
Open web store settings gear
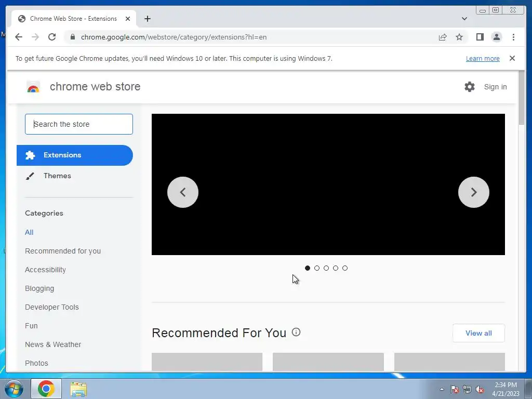pyautogui.click(x=470, y=87)
